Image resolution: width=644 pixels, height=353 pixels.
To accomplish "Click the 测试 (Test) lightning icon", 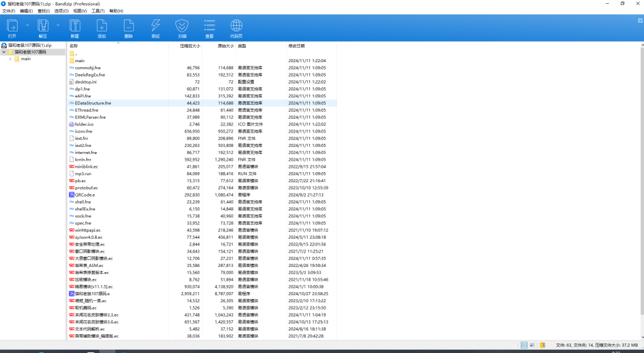I will point(155,26).
